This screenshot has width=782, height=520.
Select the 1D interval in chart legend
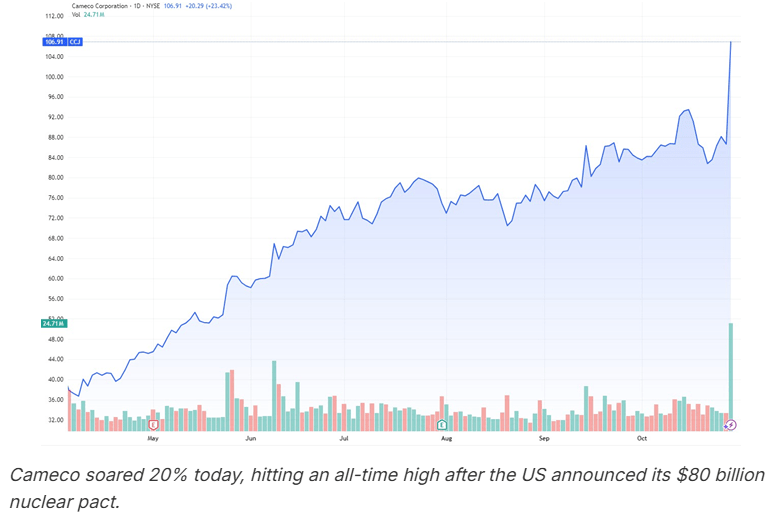[144, 7]
